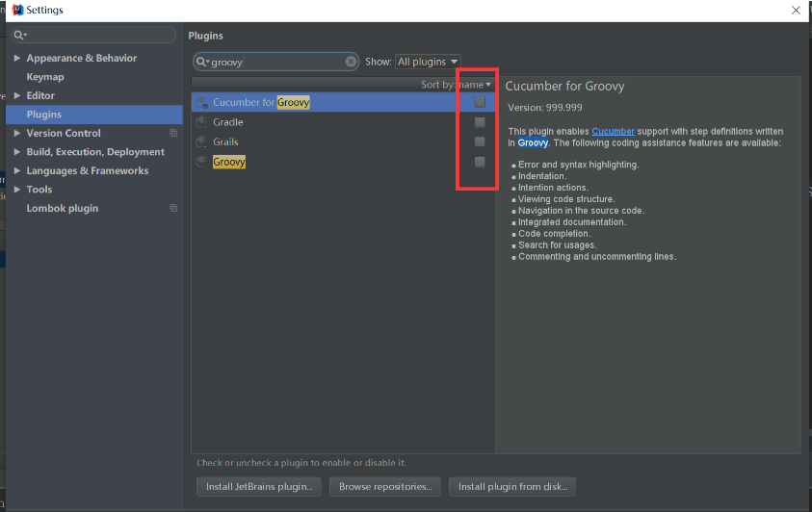This screenshot has height=512, width=812.
Task: Click the 'Integrated documentation.' bullet
Action: click(x=572, y=222)
